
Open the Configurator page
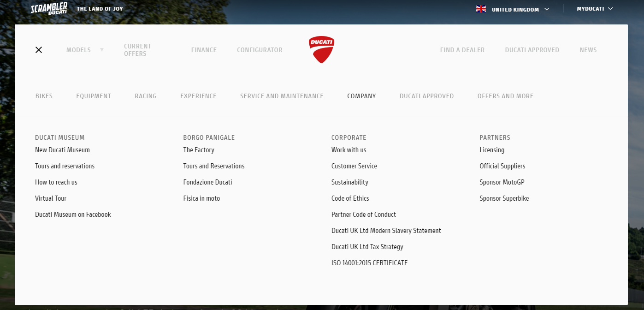click(260, 50)
